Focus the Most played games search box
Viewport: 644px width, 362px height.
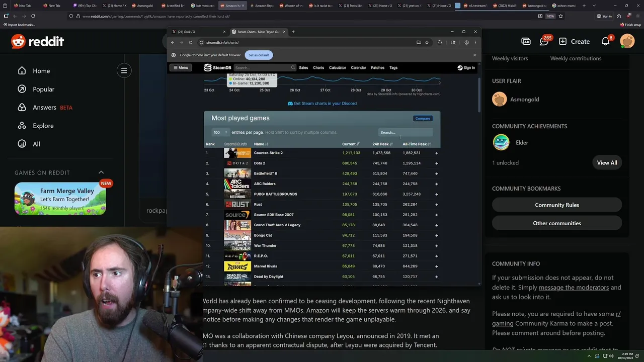coord(405,132)
